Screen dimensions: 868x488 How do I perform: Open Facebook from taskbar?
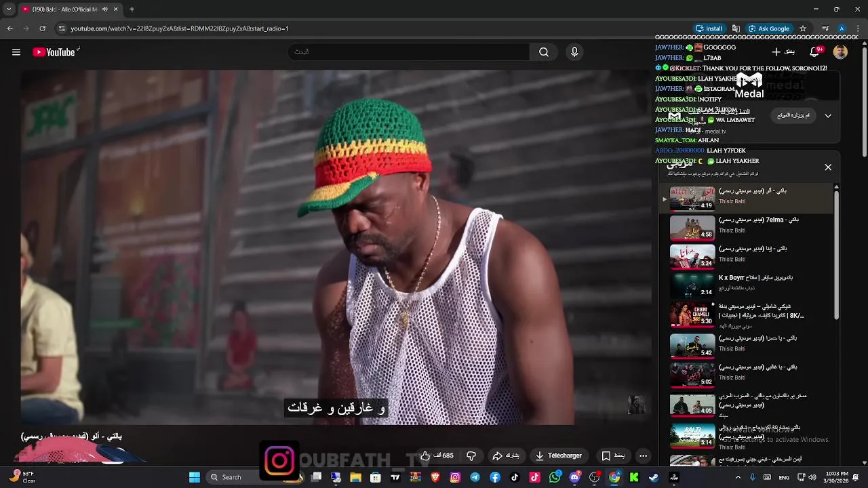pyautogui.click(x=495, y=477)
